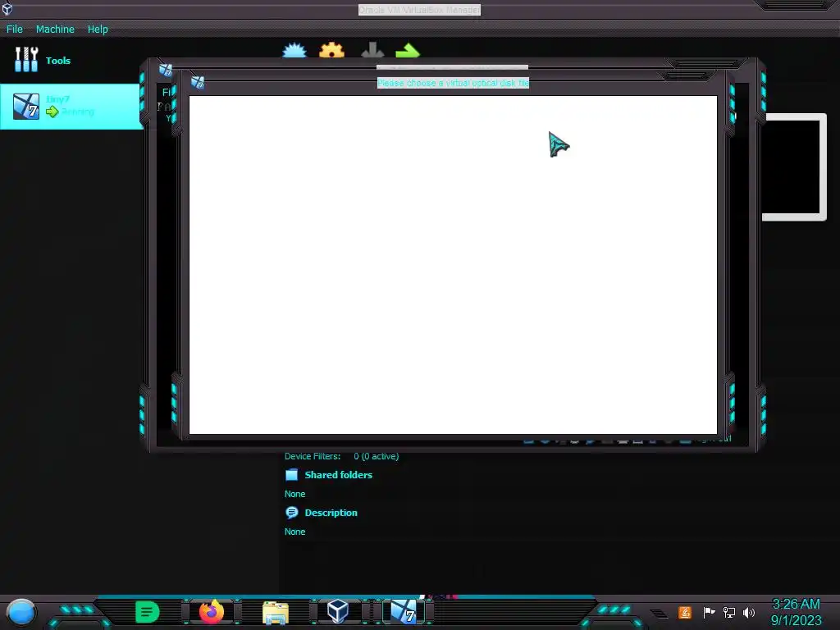Screen dimensions: 840x630
Task: Open the File menu in VirtualBox Manager
Action: (x=15, y=29)
